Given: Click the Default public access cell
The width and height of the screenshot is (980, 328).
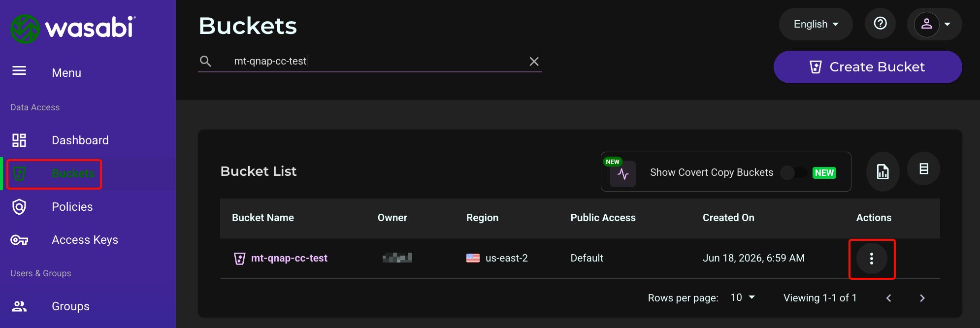Looking at the screenshot, I should coord(587,258).
